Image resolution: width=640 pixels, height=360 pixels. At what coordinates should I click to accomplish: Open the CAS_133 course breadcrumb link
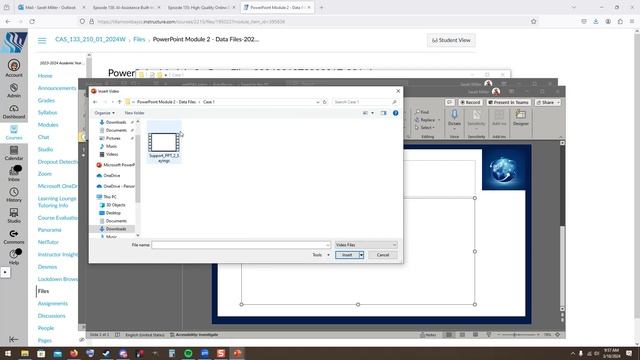(x=90, y=40)
